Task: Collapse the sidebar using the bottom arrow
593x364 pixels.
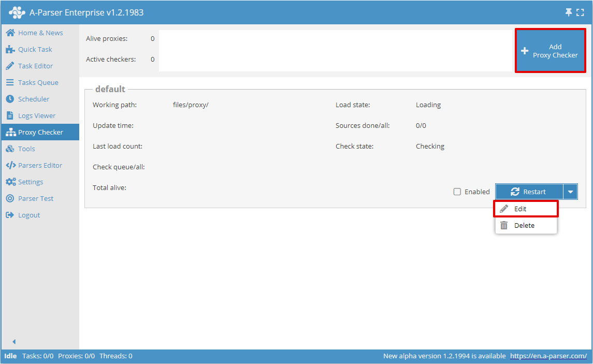Action: tap(14, 342)
